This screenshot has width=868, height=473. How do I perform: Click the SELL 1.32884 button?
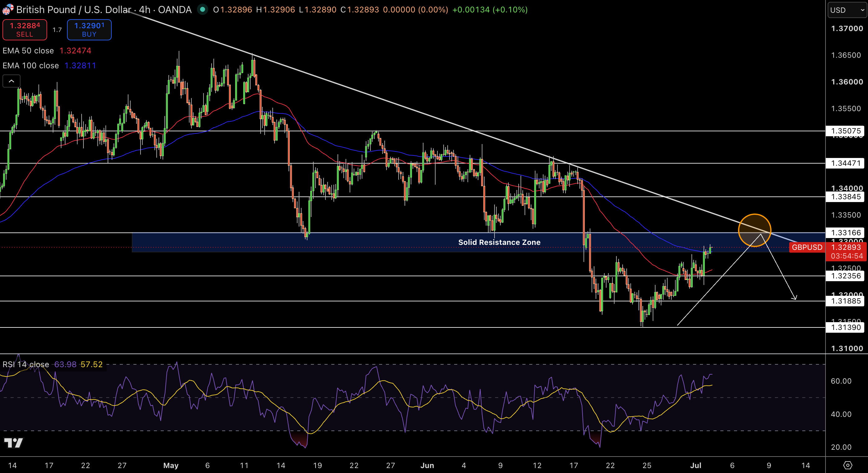pos(25,30)
